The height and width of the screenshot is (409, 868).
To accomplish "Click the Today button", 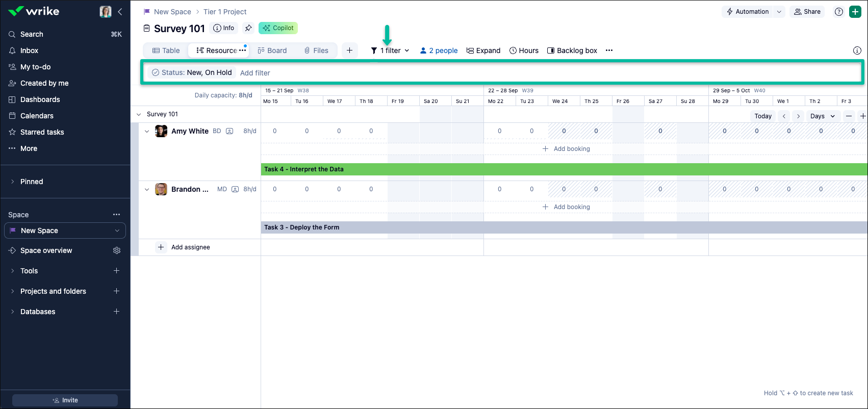I will [763, 116].
